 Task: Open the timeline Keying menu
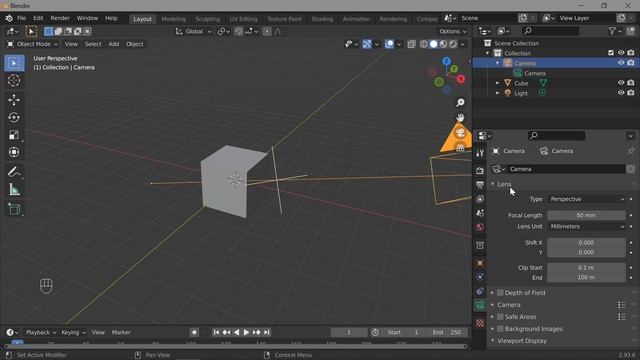coord(73,333)
